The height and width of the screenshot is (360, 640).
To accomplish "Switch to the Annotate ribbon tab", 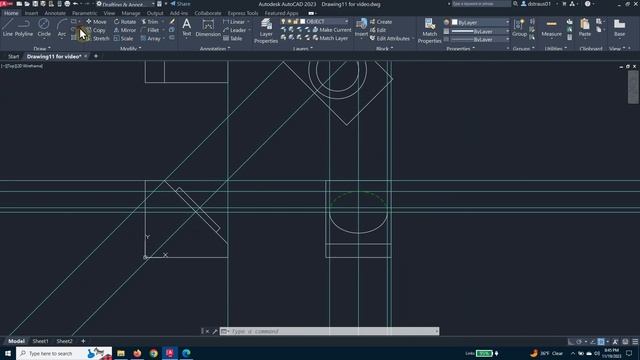I will click(55, 13).
